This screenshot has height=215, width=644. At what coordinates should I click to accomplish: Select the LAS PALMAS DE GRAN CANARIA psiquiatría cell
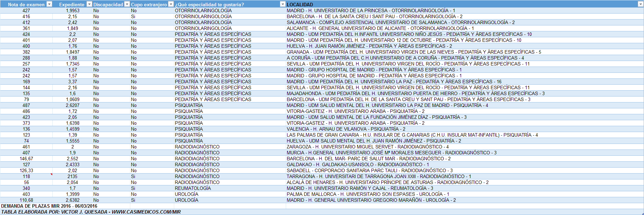[x=465, y=135]
